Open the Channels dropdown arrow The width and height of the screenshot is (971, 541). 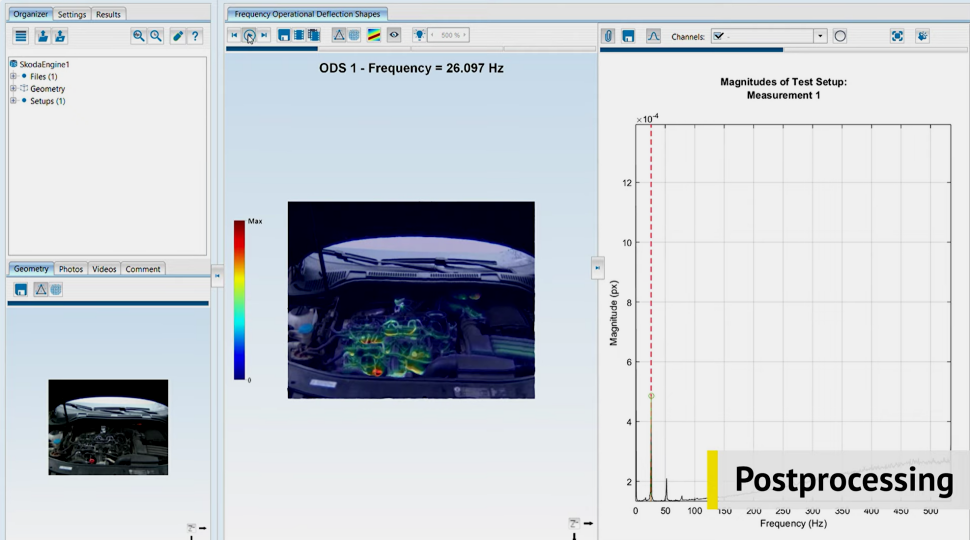820,36
